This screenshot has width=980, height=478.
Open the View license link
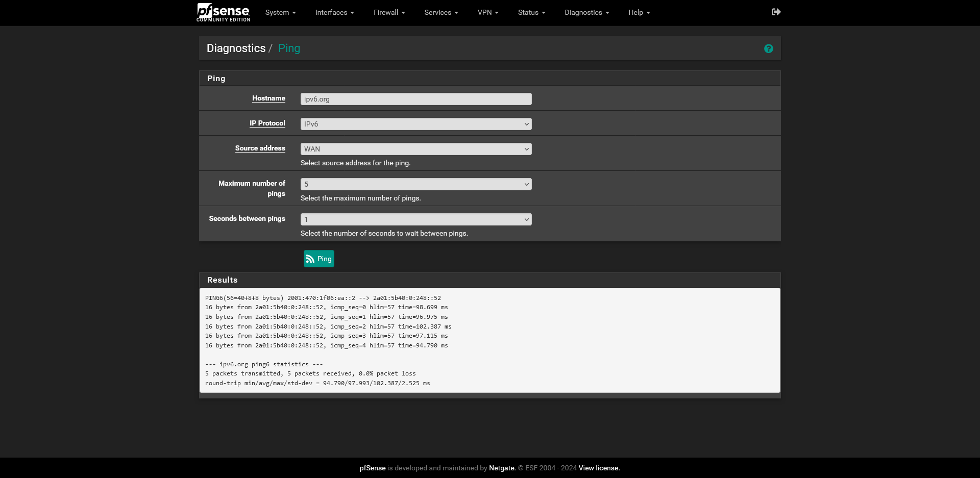(599, 468)
